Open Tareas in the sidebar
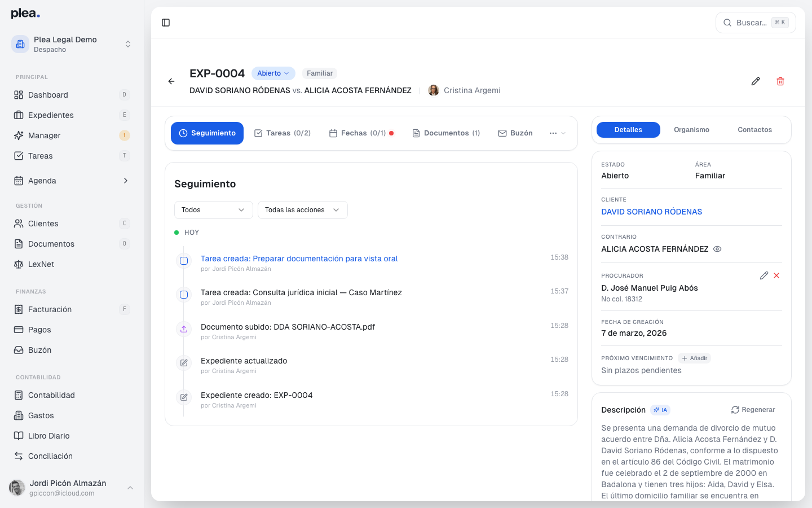The height and width of the screenshot is (508, 812). point(72,156)
